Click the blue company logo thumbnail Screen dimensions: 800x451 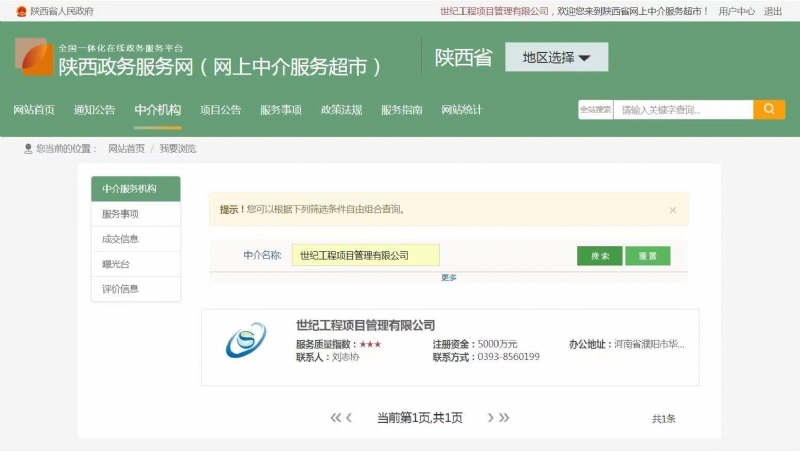click(x=246, y=340)
